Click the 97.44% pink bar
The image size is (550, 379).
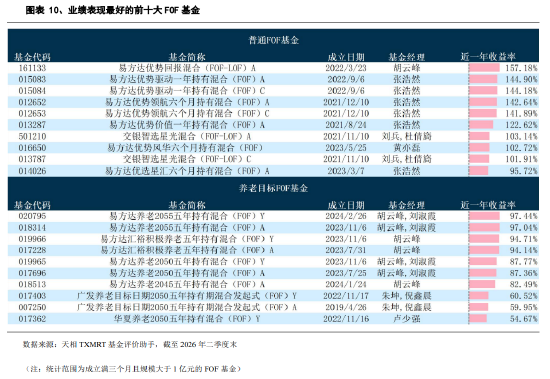coord(484,216)
